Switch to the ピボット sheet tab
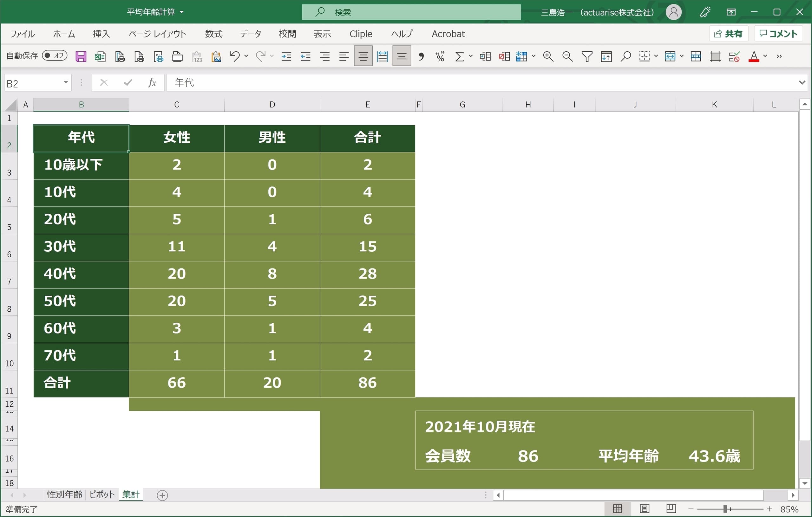 (102, 494)
